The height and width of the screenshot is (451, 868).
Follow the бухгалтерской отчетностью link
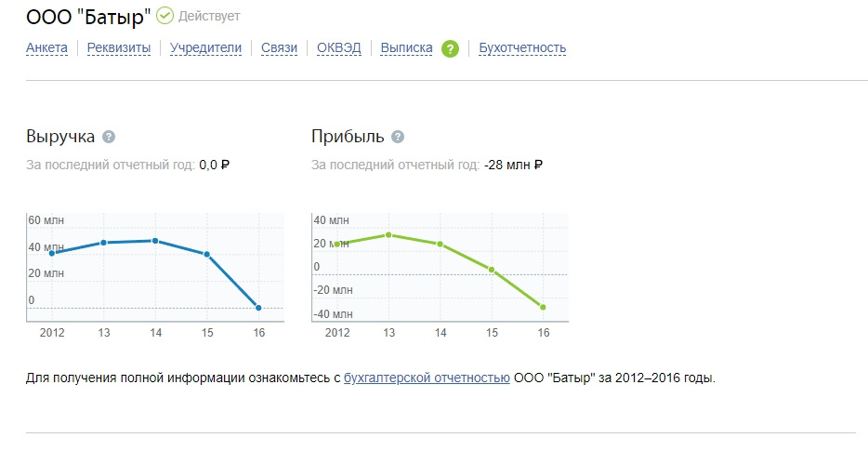(x=427, y=378)
